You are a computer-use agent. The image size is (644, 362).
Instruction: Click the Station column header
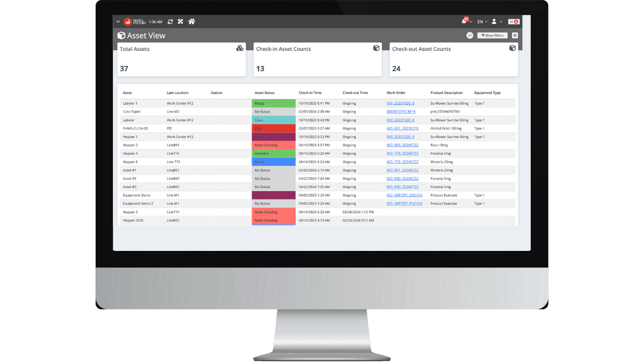coord(216,93)
